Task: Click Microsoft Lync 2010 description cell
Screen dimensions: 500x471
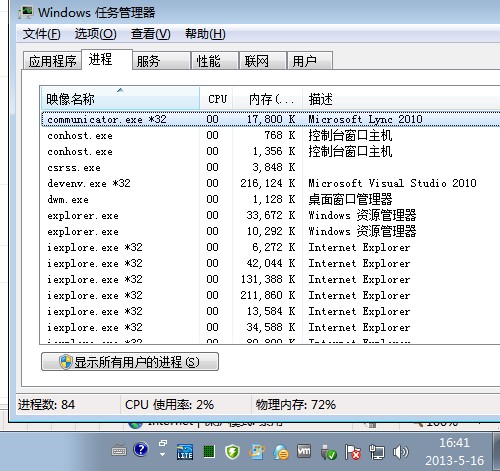Action: point(365,119)
